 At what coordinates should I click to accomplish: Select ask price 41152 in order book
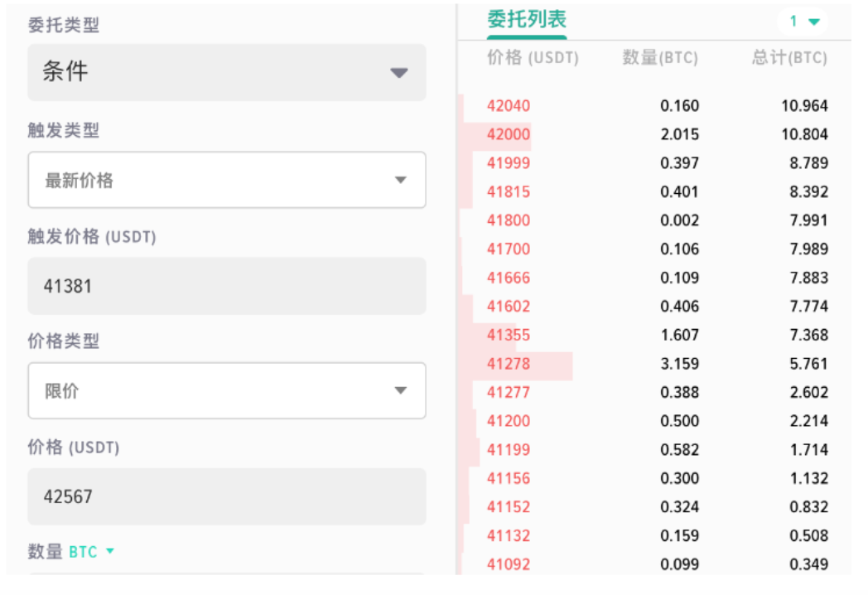pyautogui.click(x=509, y=507)
